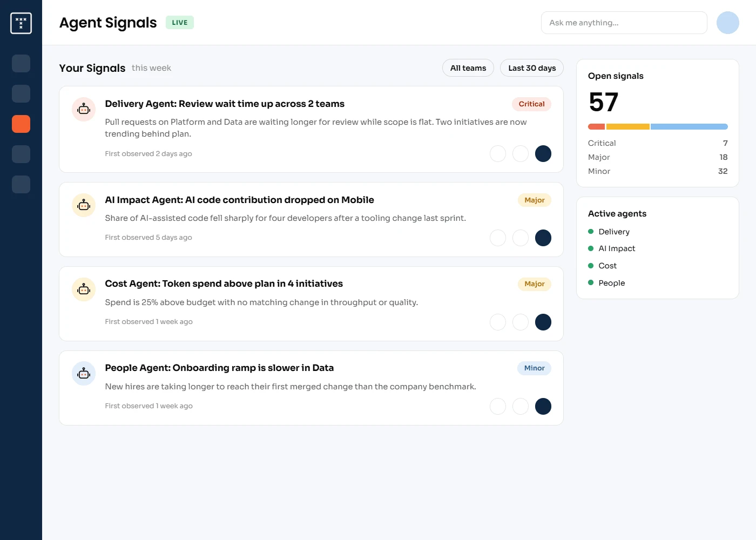
Task: Open the AI code contribution dropped signal title
Action: [239, 200]
